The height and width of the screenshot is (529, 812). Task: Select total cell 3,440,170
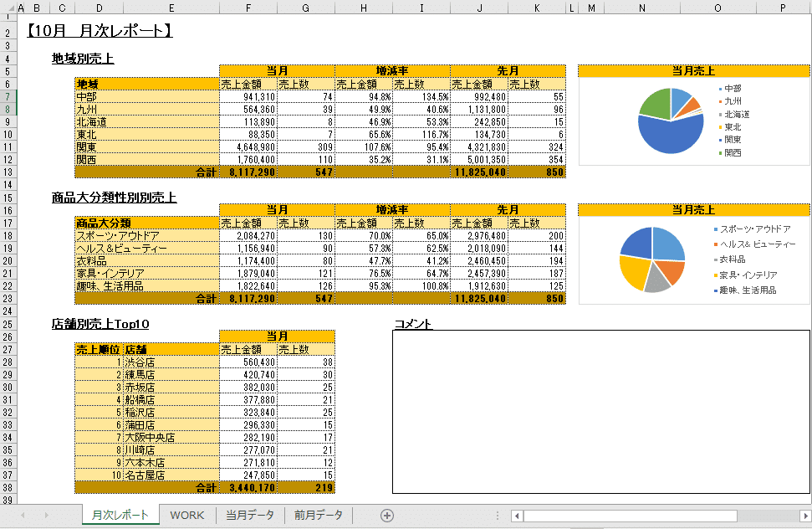click(x=248, y=487)
